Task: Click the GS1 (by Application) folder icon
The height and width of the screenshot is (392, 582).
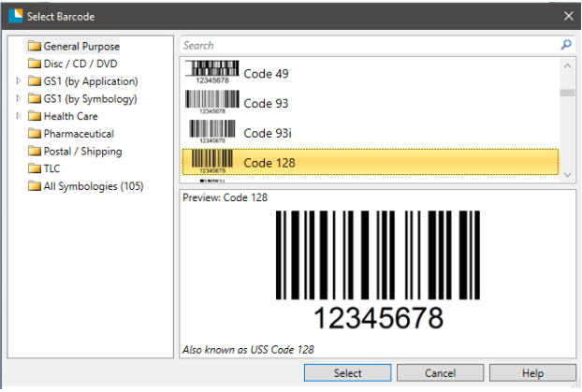Action: pyautogui.click(x=34, y=80)
